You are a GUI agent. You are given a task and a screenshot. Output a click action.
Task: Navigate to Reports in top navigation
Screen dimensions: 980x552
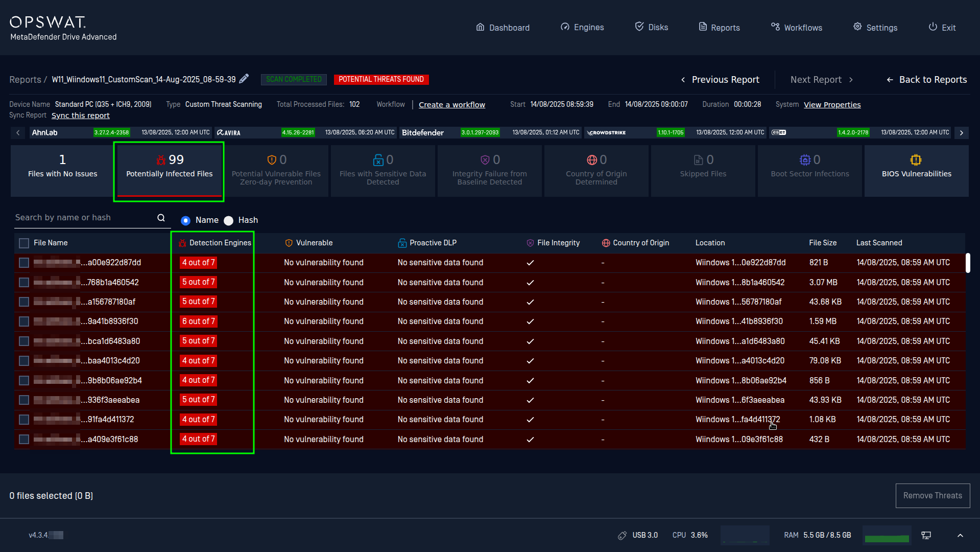click(719, 28)
